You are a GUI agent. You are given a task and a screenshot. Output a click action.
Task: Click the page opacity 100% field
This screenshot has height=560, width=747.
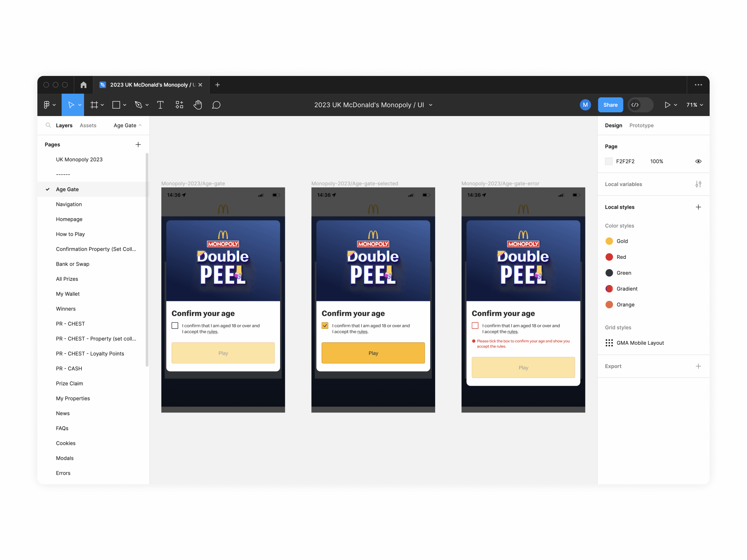pyautogui.click(x=656, y=161)
